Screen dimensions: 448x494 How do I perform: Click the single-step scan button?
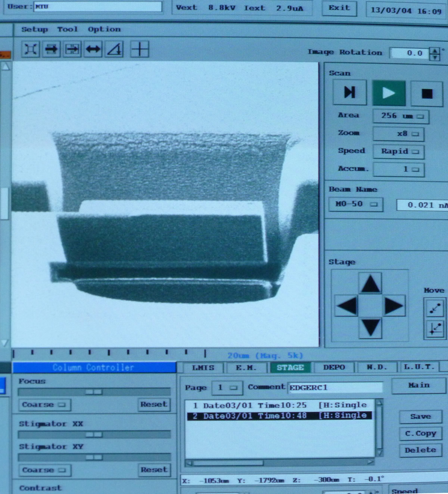350,92
